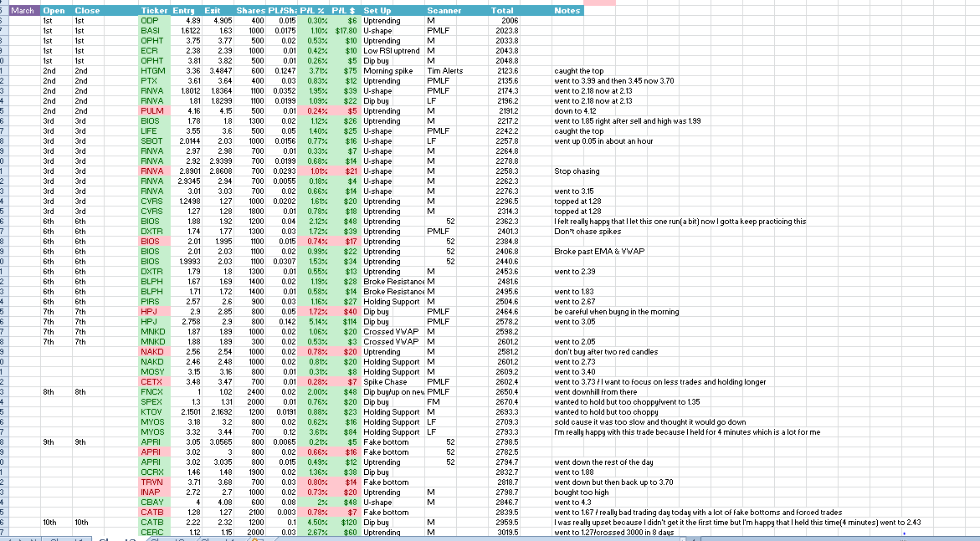
Task: Click the ODP ticker cell
Action: (154, 21)
